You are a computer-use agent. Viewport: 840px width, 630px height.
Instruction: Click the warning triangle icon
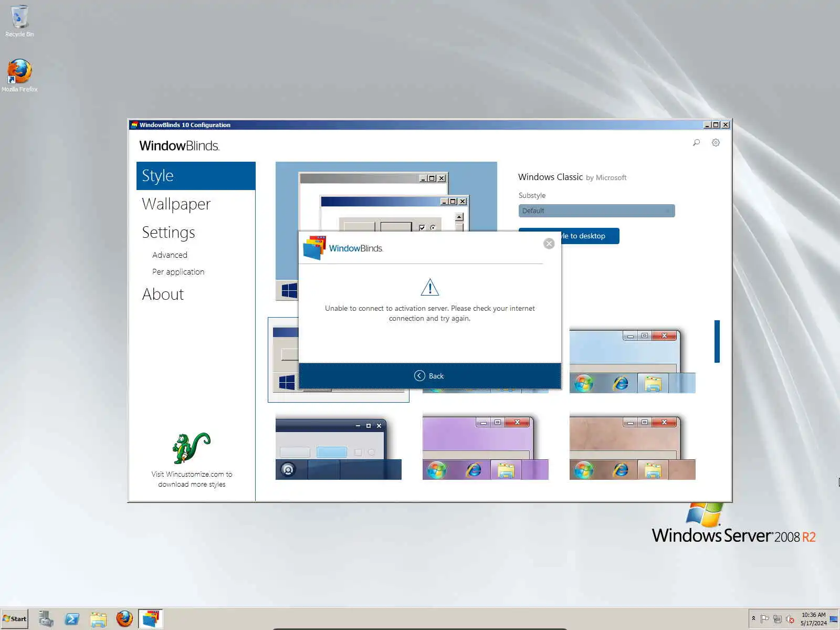pos(430,287)
